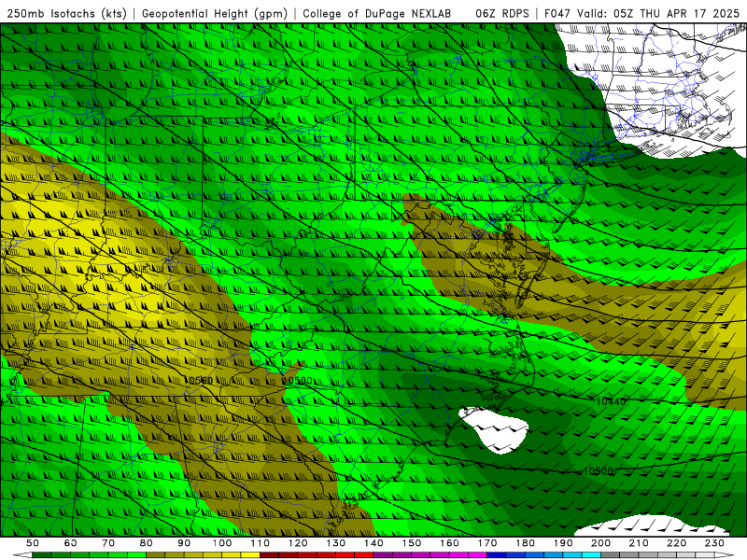
Task: Click the 10560 height contour label
Action: click(x=198, y=380)
